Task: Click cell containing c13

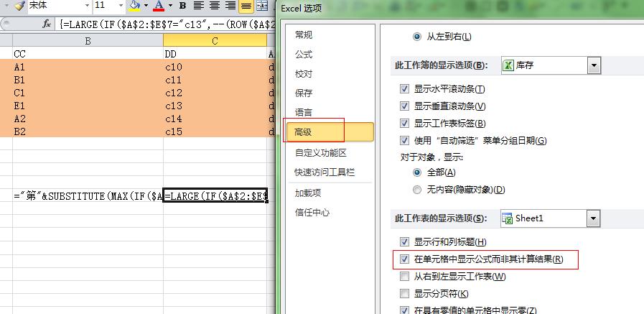Action: [x=215, y=106]
